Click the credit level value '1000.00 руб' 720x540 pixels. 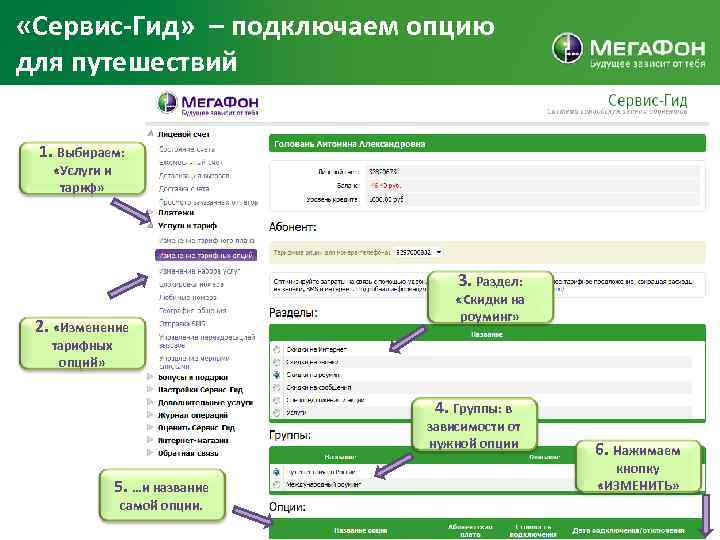(x=386, y=200)
